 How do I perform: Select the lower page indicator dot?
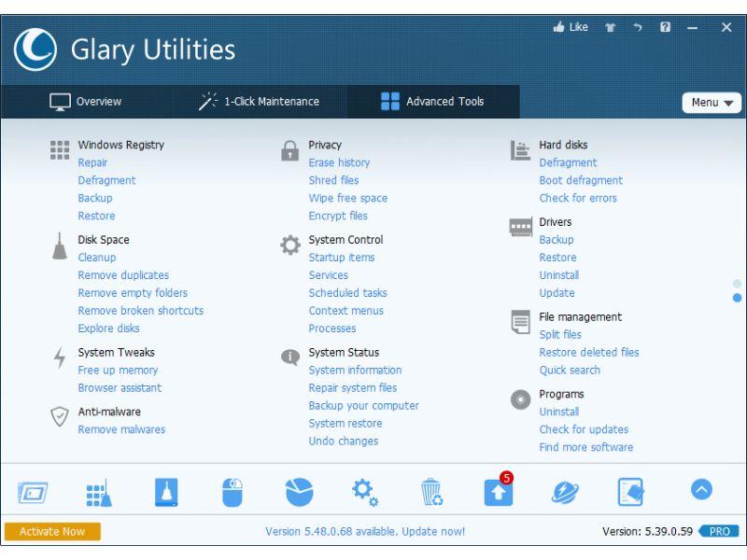click(x=737, y=298)
